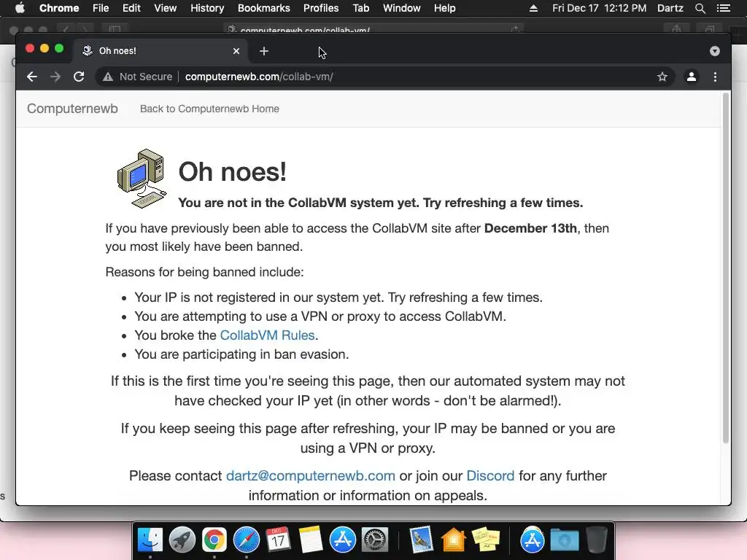Email dartz@computernewb.com link
747x560 pixels.
(311, 475)
